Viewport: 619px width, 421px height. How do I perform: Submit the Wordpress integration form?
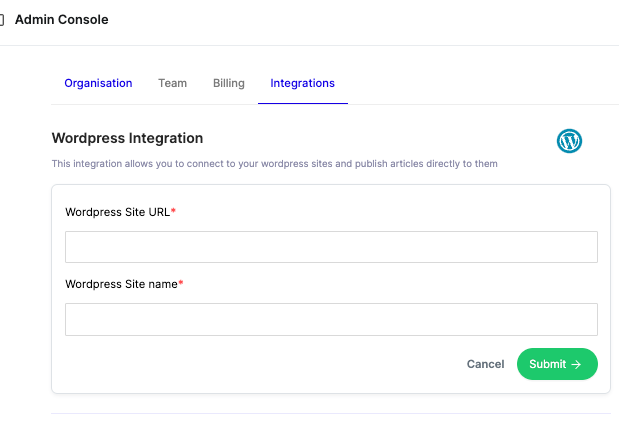(x=556, y=365)
